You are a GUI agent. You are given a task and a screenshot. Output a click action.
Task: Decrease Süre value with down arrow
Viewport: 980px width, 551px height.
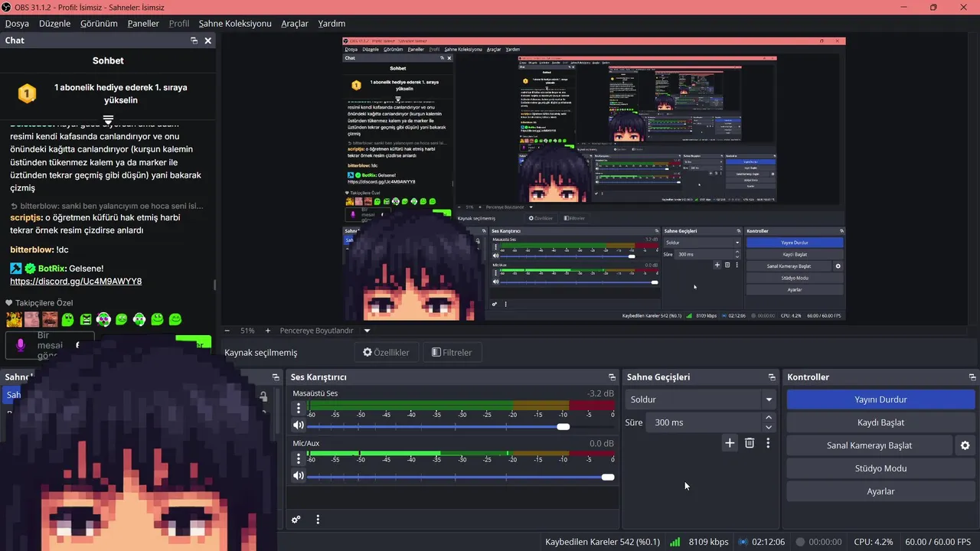(769, 427)
